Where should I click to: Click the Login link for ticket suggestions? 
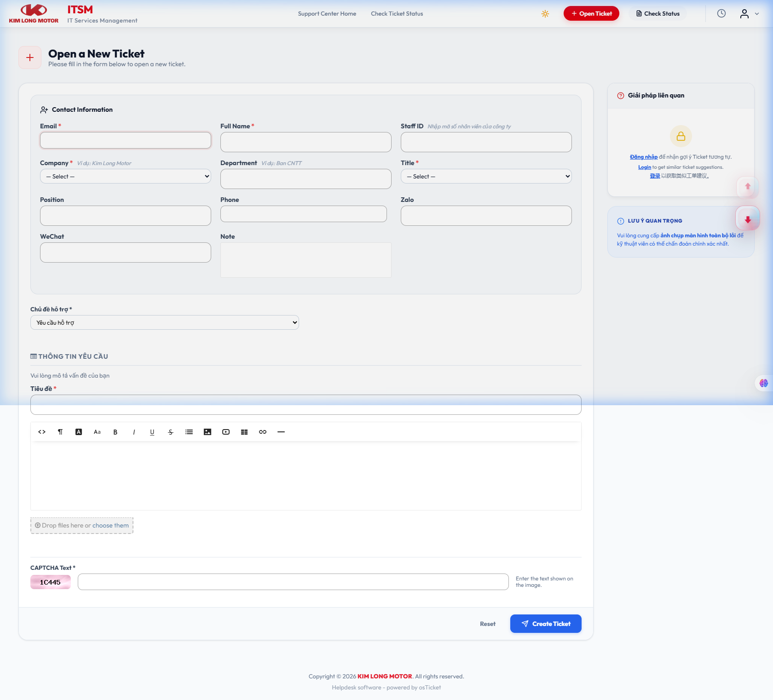[645, 167]
